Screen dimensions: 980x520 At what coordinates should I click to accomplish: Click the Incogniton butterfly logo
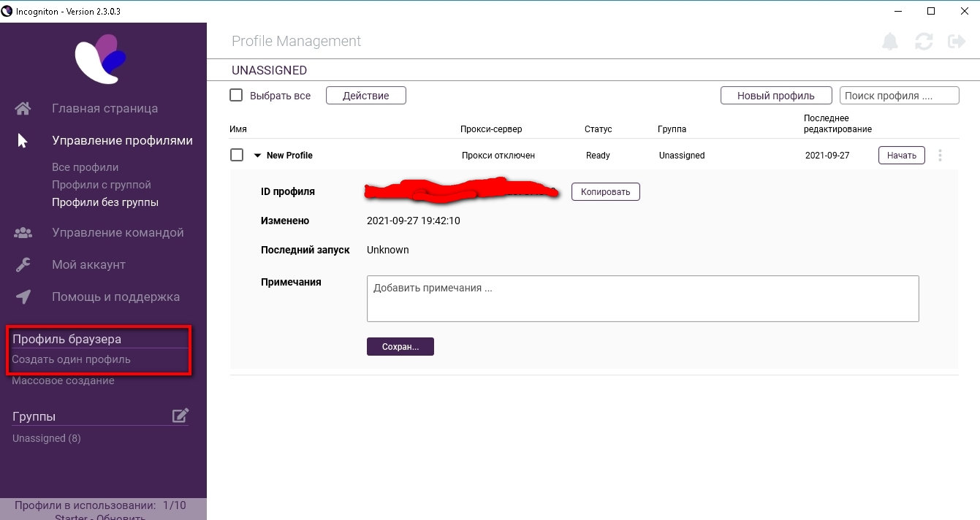pyautogui.click(x=102, y=58)
